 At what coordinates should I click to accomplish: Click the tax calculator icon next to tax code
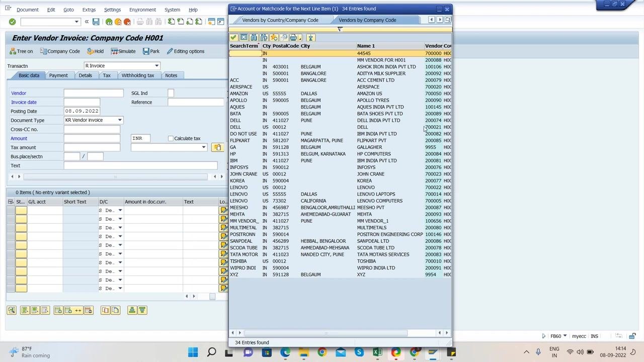click(x=217, y=147)
